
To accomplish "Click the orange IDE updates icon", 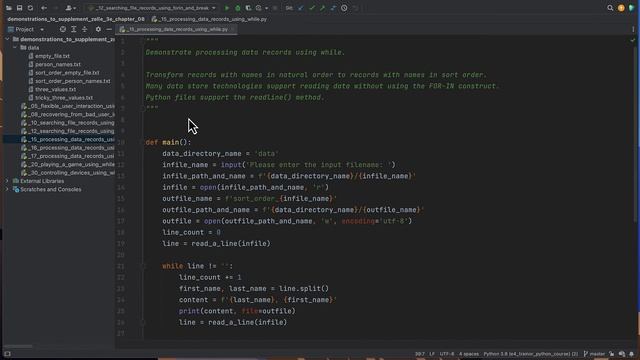I will click(621, 8).
